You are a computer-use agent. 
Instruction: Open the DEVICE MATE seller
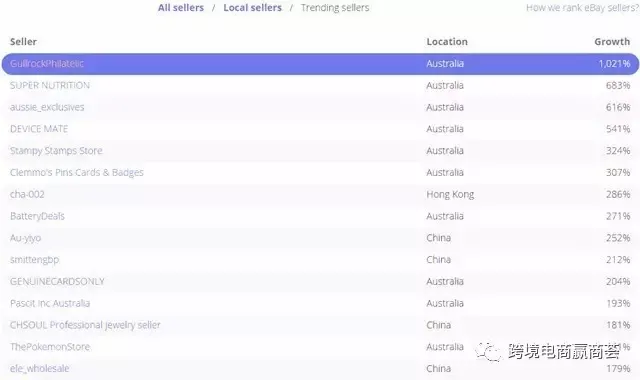39,129
